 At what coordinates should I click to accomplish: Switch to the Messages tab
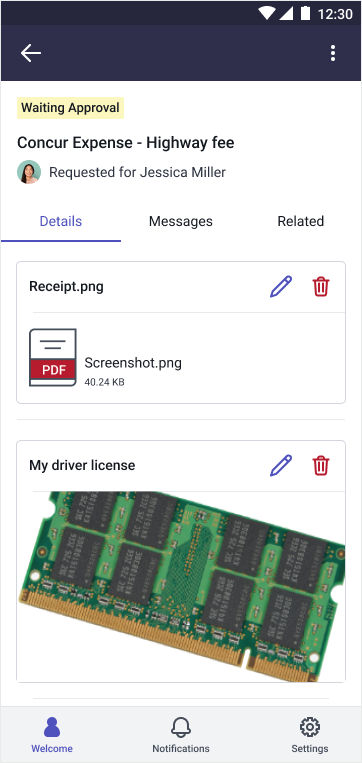181,221
